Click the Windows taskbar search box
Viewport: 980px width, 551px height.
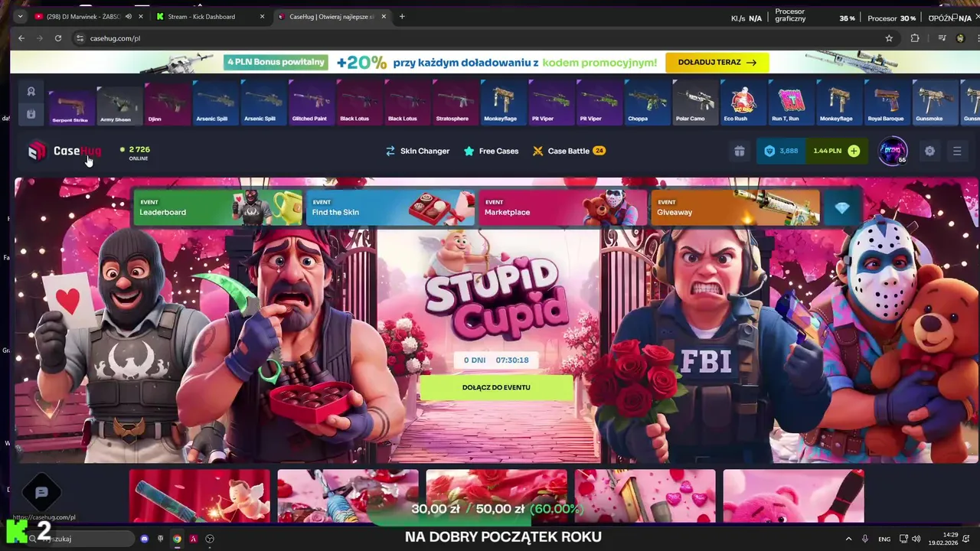point(80,539)
